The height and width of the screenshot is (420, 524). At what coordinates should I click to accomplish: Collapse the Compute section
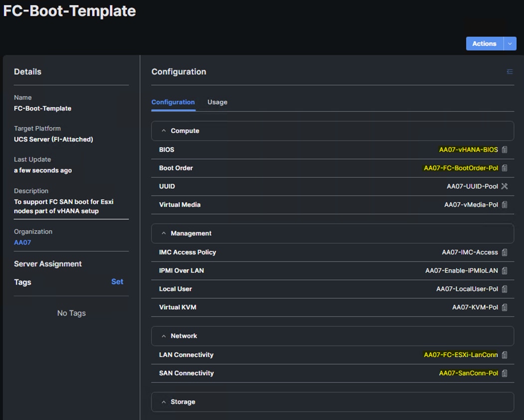(164, 131)
